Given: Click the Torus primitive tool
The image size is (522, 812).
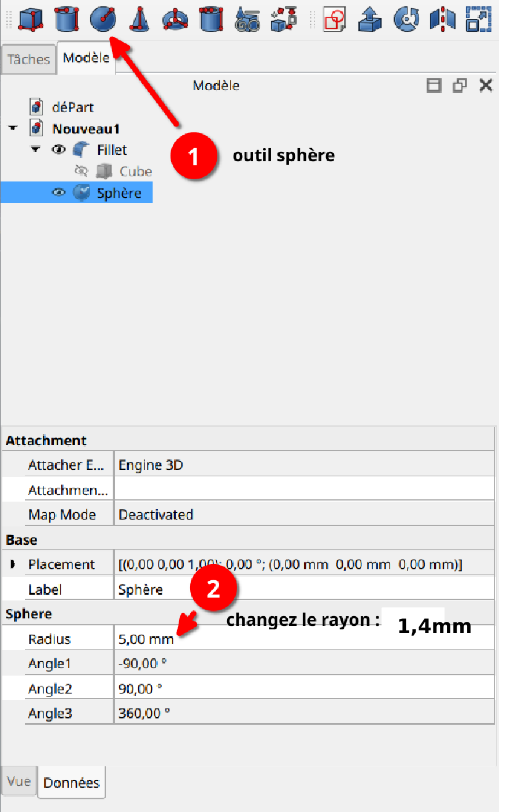Looking at the screenshot, I should [175, 18].
